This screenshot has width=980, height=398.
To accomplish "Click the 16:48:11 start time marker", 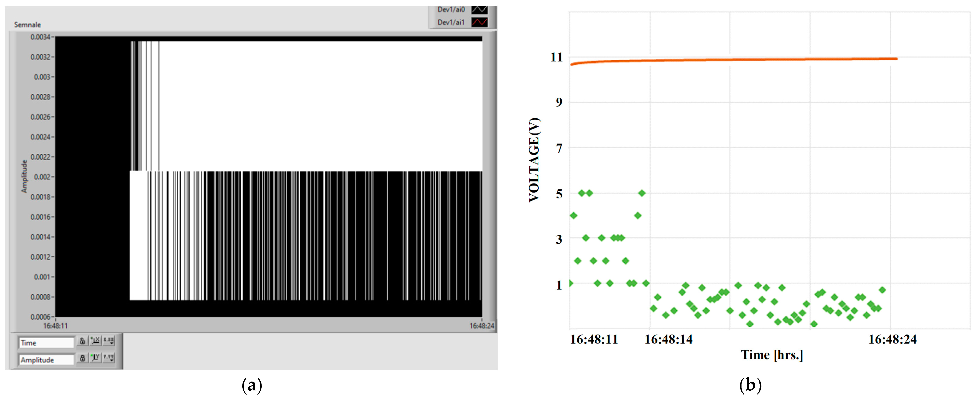I will 55,326.
